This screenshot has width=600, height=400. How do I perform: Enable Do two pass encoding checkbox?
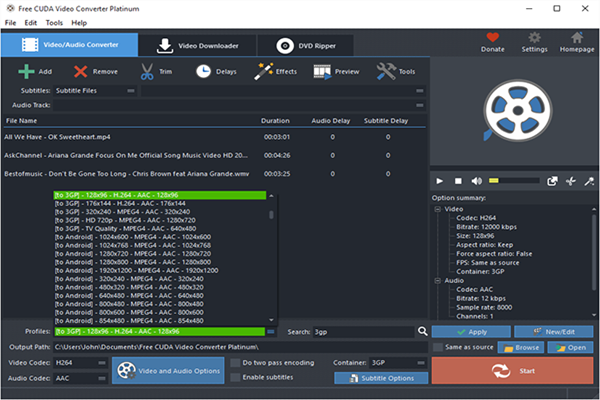(235, 362)
